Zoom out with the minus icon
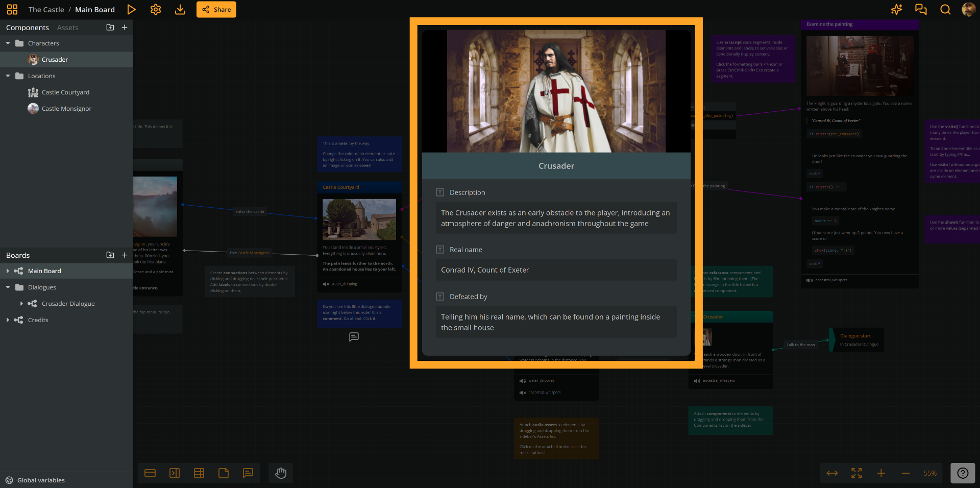This screenshot has height=488, width=980. point(905,473)
